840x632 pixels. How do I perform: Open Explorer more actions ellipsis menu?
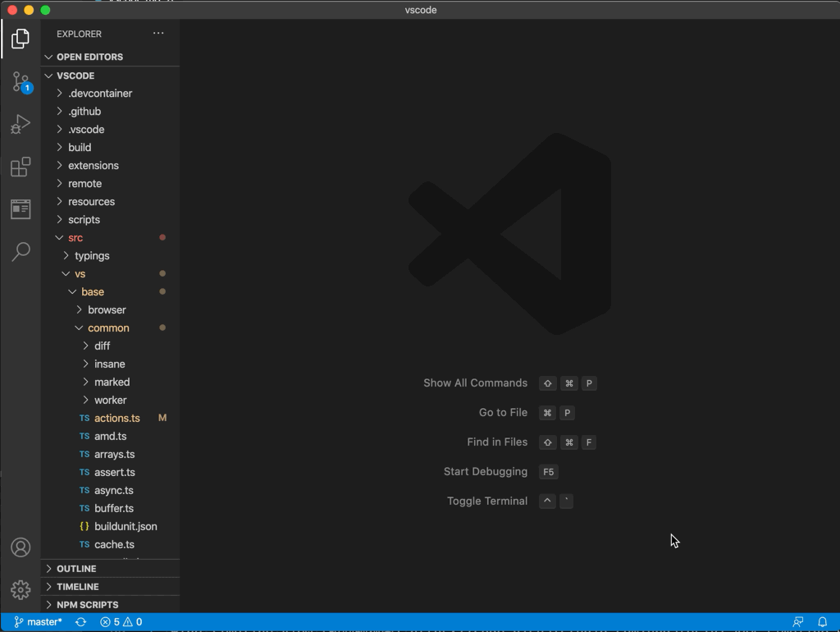point(158,34)
